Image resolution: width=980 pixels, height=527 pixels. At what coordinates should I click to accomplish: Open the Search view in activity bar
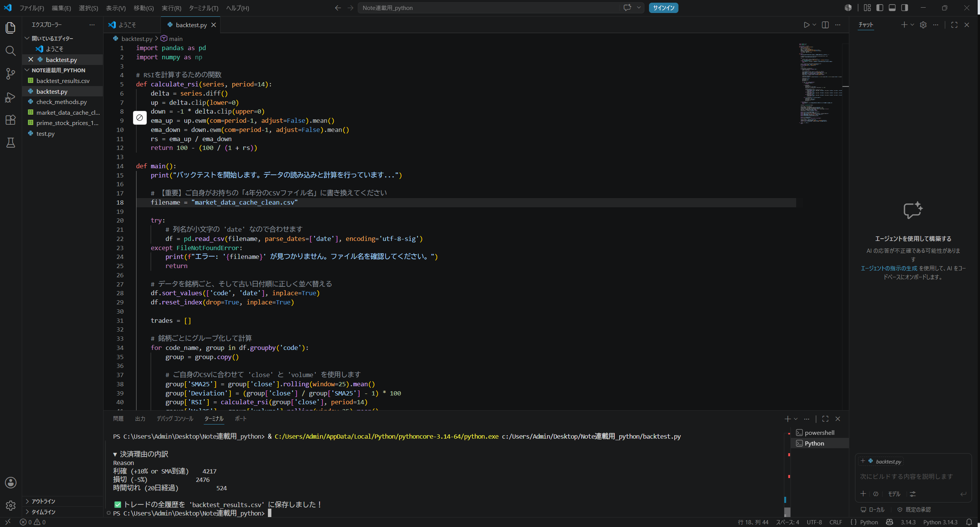11,50
